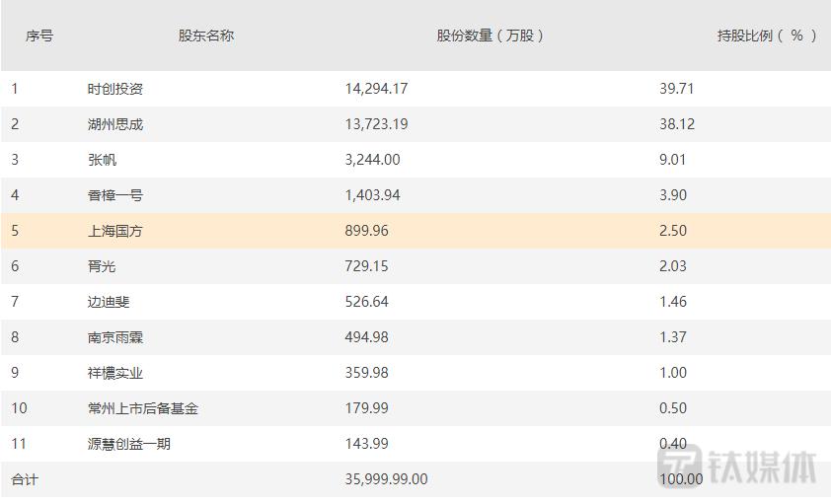Screen dimensions: 831x504
Task: Click the highlighted 上海国方 row name
Action: [x=115, y=231]
